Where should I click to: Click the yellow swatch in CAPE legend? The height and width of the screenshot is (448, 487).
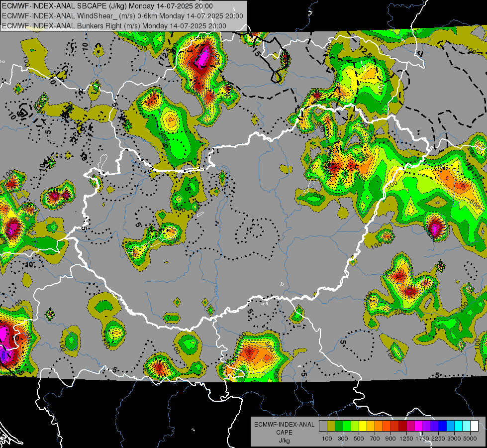tap(363, 426)
